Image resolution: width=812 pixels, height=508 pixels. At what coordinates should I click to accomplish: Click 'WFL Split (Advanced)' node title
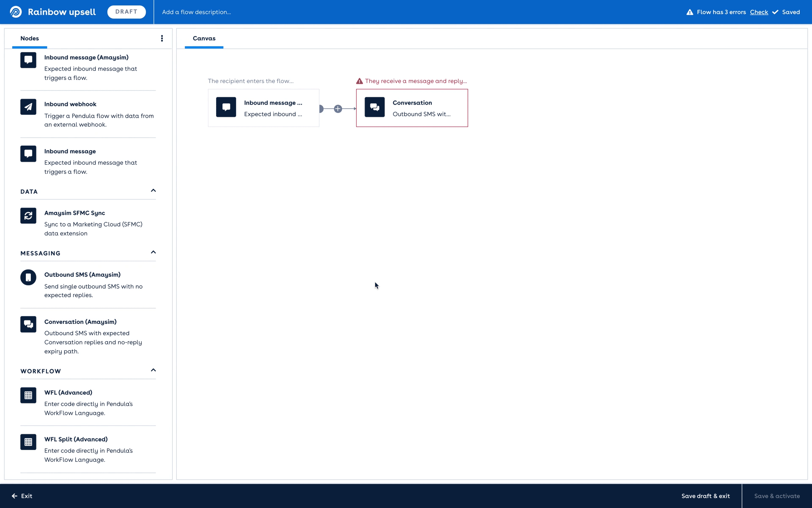click(x=76, y=439)
